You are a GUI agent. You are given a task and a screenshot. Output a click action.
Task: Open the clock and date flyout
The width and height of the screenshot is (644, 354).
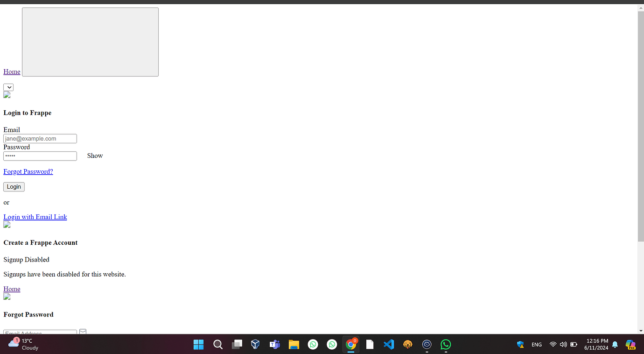[x=596, y=345]
